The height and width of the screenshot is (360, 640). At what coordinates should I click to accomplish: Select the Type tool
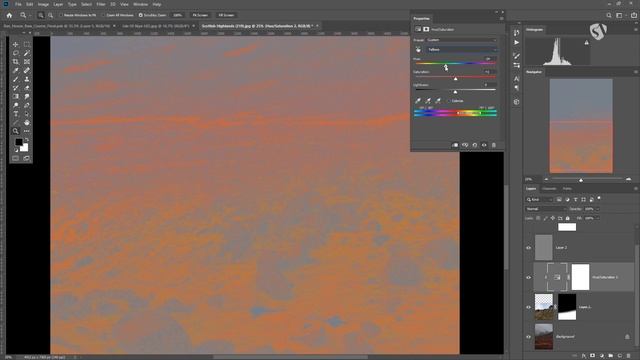pyautogui.click(x=16, y=114)
